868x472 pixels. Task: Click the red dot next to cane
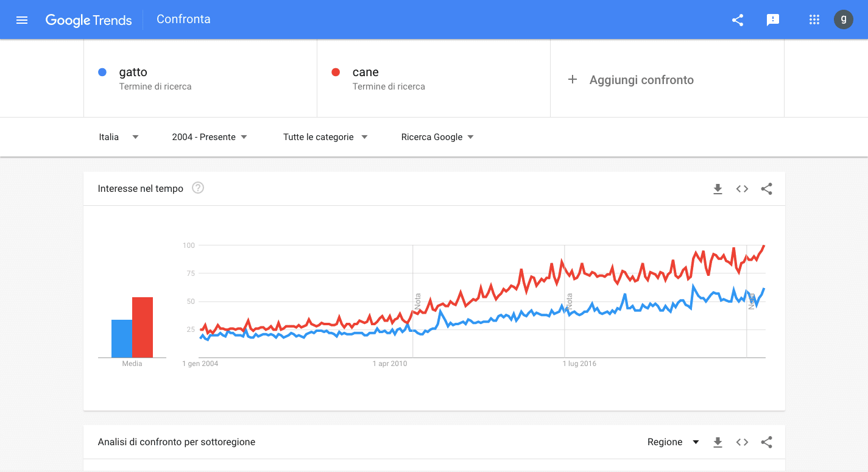pyautogui.click(x=336, y=72)
